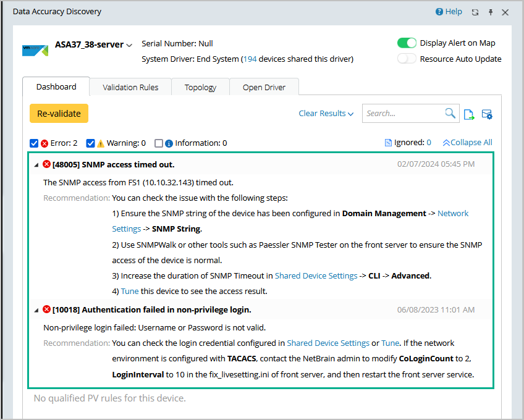Open the Shared Device Settings link under SNMP Timeout

pyautogui.click(x=316, y=275)
